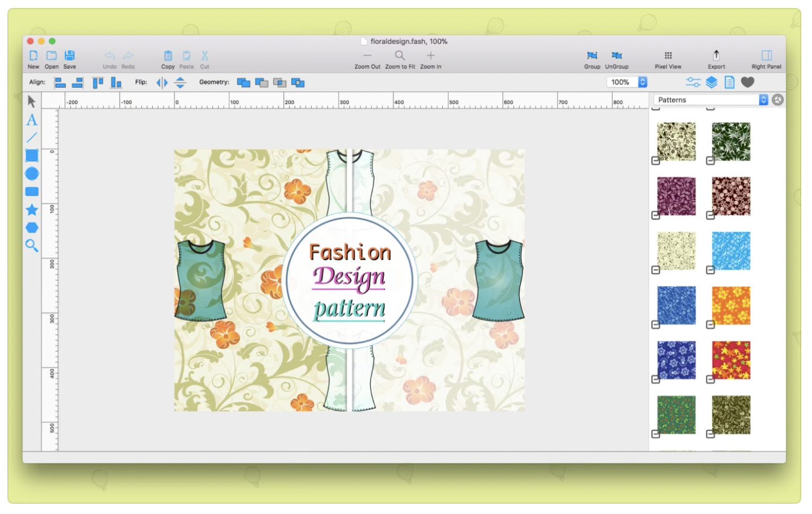Select the orange floral pattern swatch

[731, 305]
